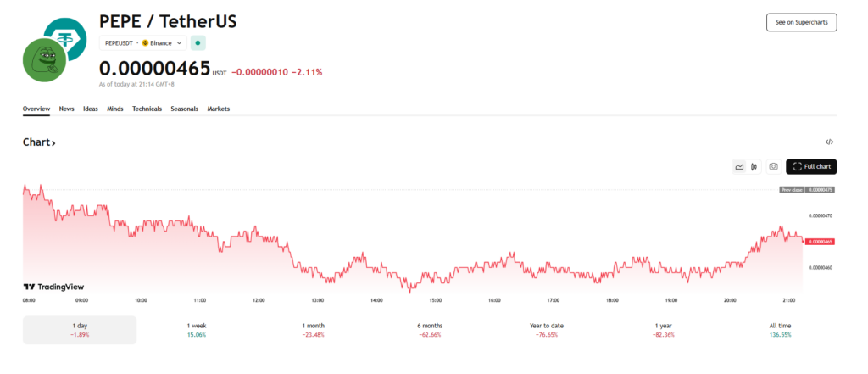Click the large 0.00000465 price value
This screenshot has height=374, width=868.
click(x=155, y=69)
